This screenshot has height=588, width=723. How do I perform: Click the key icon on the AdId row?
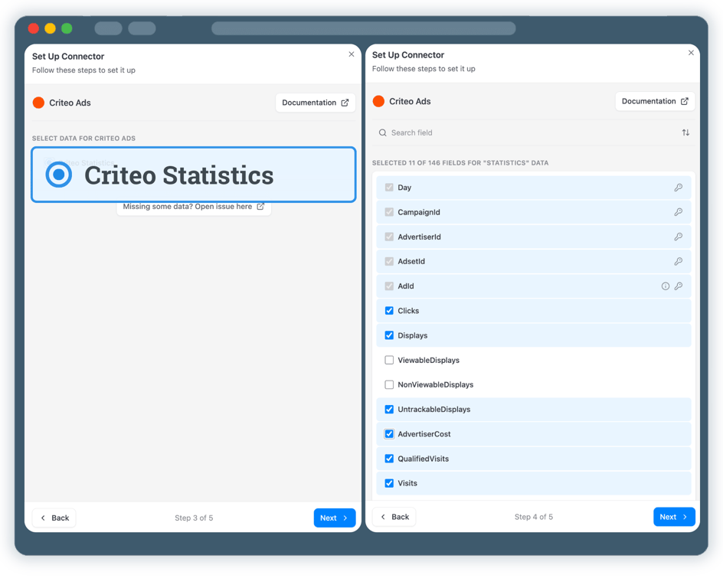679,286
